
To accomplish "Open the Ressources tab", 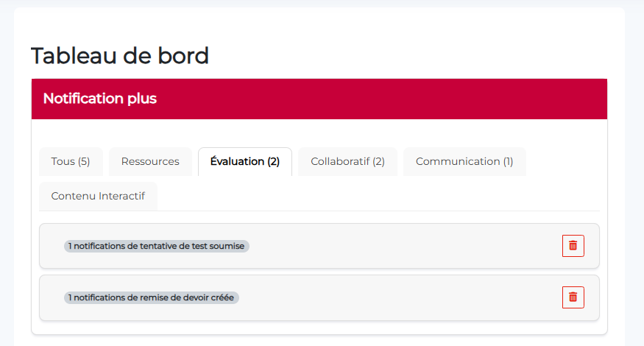I will pyautogui.click(x=150, y=162).
